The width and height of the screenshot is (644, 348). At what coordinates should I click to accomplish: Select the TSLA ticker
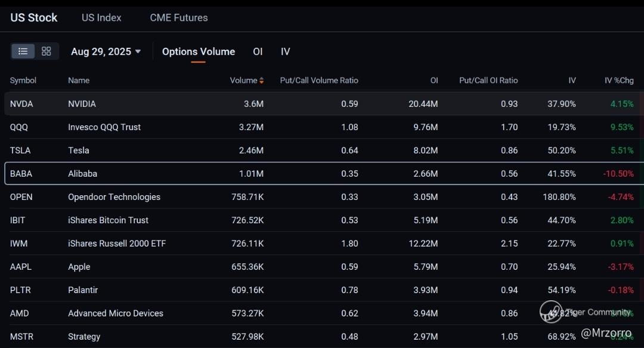[20, 150]
